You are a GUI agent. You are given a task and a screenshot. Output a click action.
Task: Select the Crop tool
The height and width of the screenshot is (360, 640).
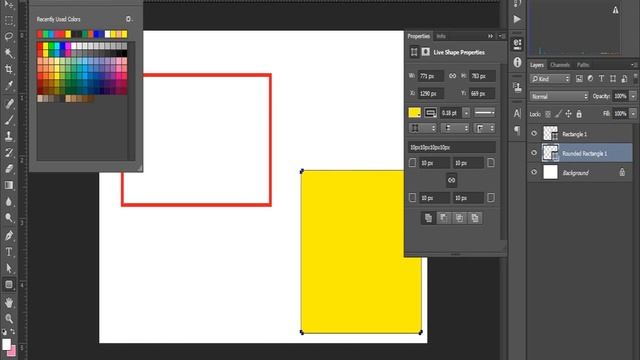click(9, 69)
